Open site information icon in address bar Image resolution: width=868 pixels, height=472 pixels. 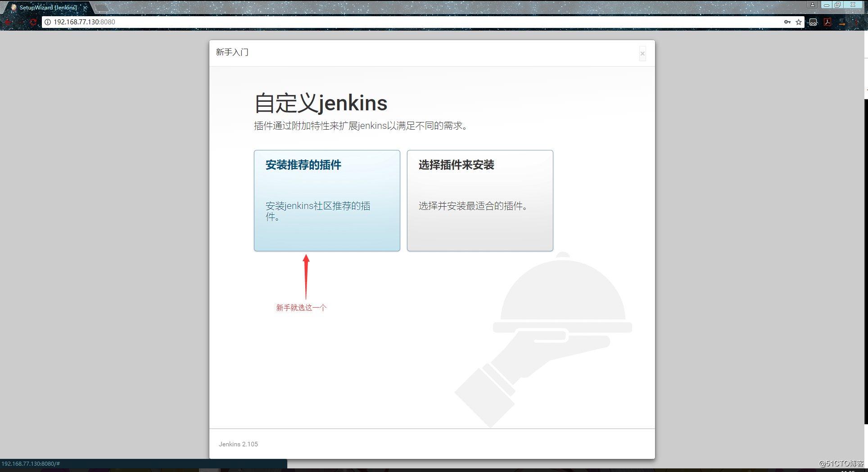click(48, 22)
